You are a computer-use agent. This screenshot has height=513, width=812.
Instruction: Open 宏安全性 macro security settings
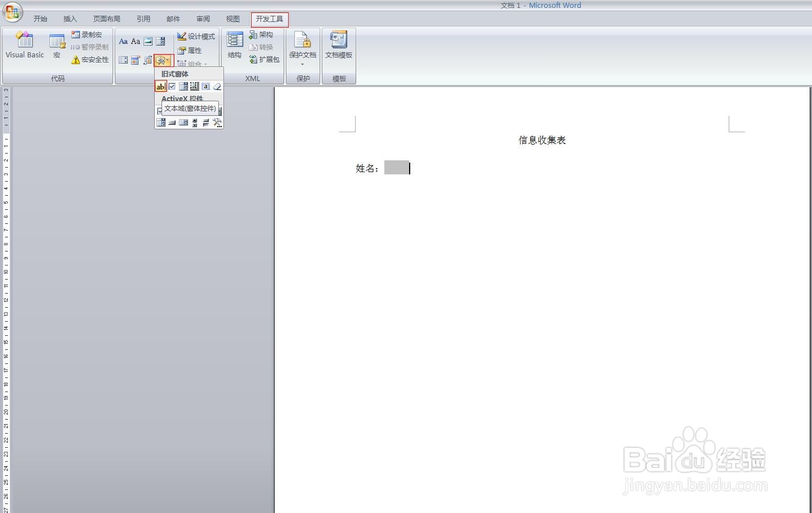(x=90, y=60)
